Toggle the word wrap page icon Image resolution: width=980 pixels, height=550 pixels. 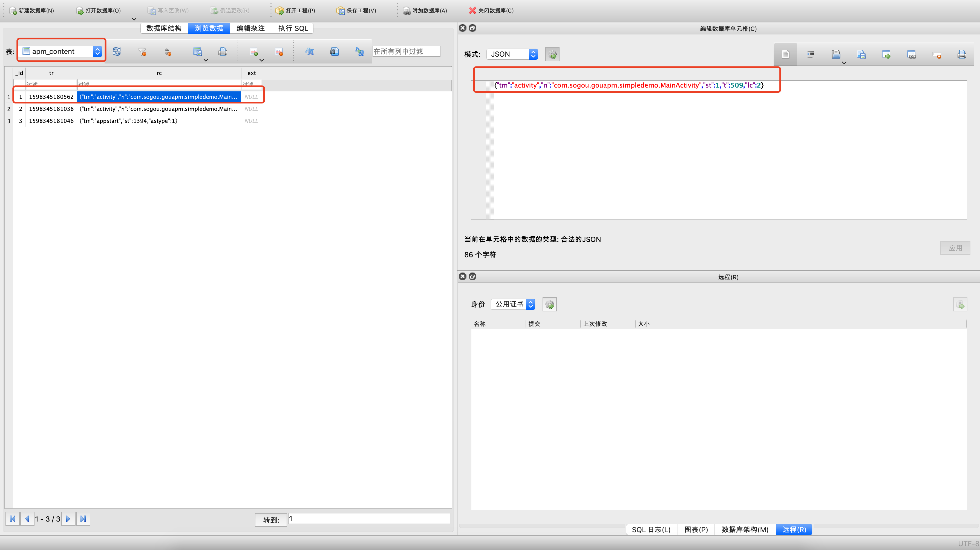(785, 54)
